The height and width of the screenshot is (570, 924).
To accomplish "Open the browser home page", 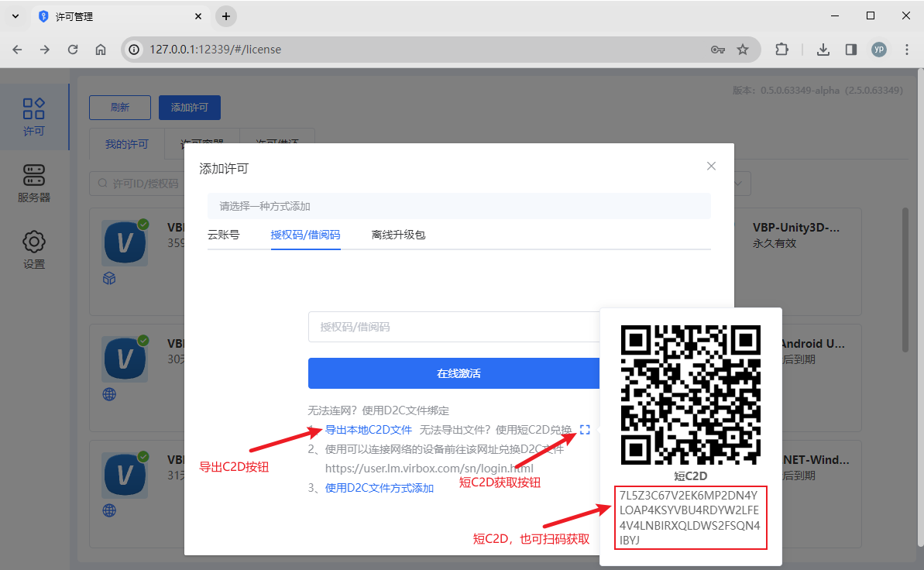I will tap(101, 50).
